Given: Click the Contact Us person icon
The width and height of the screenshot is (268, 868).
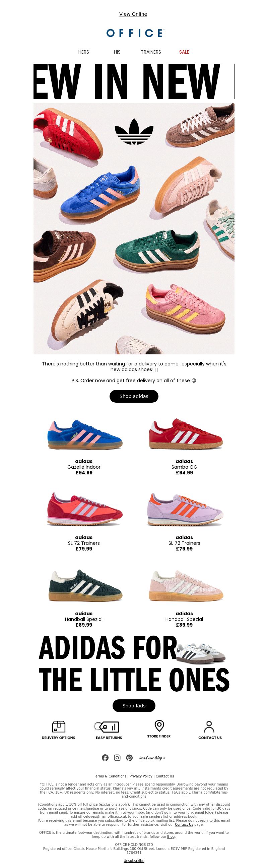Looking at the screenshot, I should point(209,727).
